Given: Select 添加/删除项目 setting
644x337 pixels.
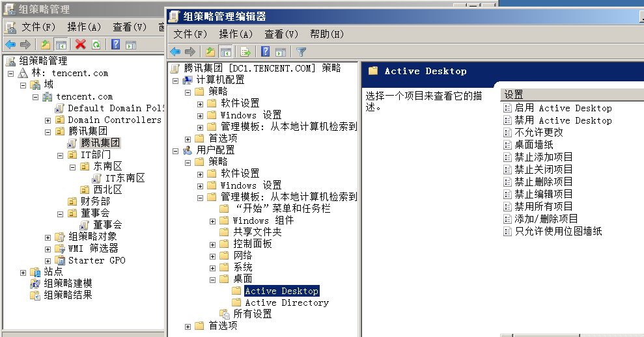Looking at the screenshot, I should pyautogui.click(x=546, y=219).
